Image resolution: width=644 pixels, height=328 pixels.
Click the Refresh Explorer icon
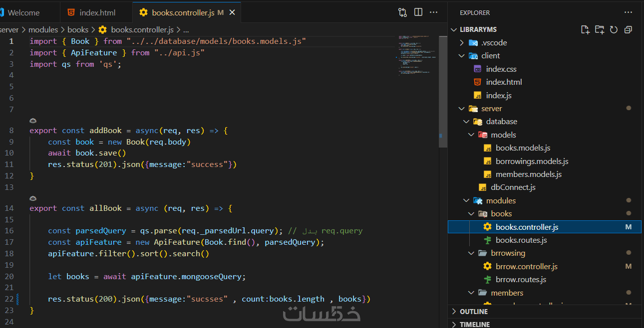(x=614, y=29)
